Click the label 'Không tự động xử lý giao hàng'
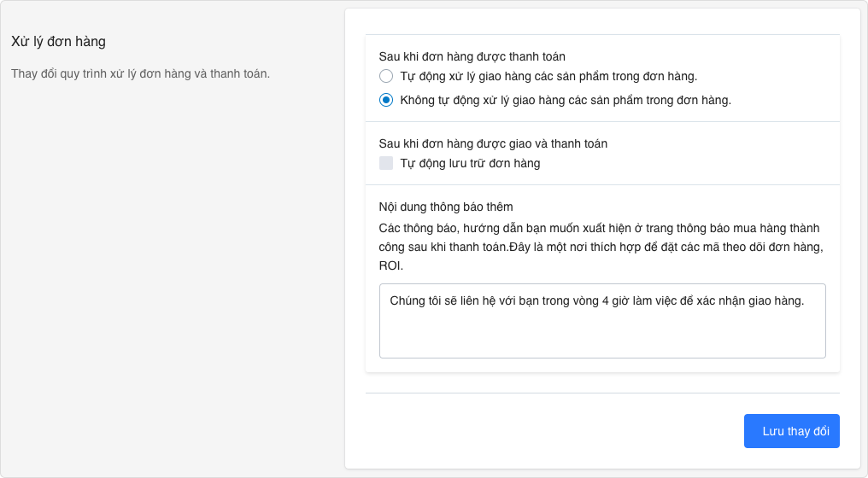This screenshot has height=478, width=868. [x=566, y=100]
